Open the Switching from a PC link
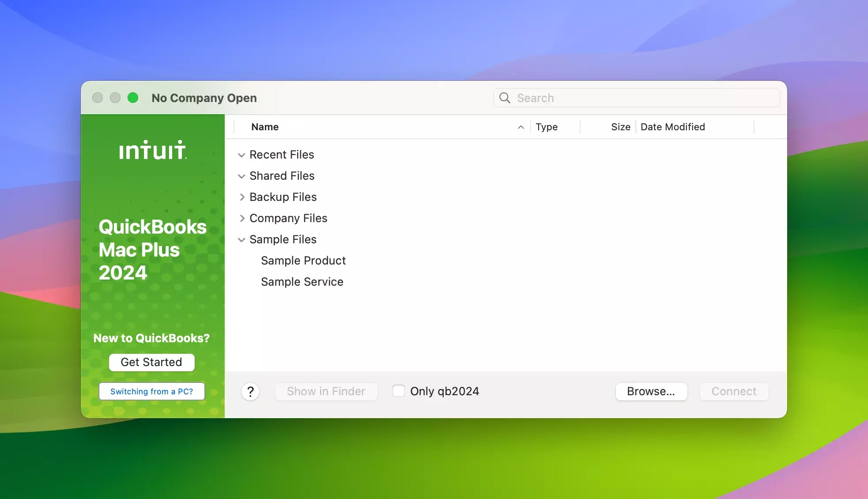868x499 pixels. pos(151,391)
